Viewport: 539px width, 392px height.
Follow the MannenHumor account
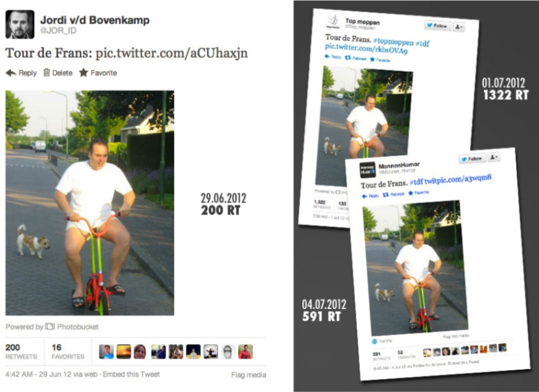click(x=472, y=159)
